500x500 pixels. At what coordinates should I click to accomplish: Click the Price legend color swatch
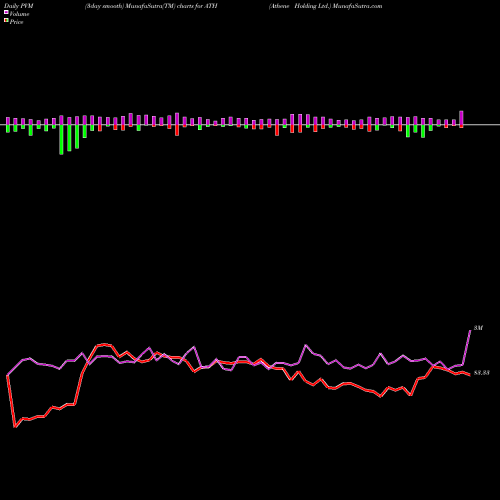click(6, 21)
